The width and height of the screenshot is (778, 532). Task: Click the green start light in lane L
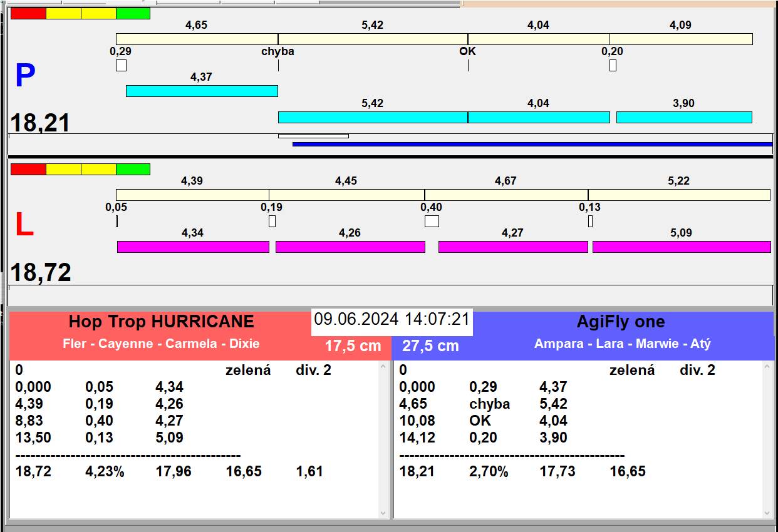click(x=133, y=169)
